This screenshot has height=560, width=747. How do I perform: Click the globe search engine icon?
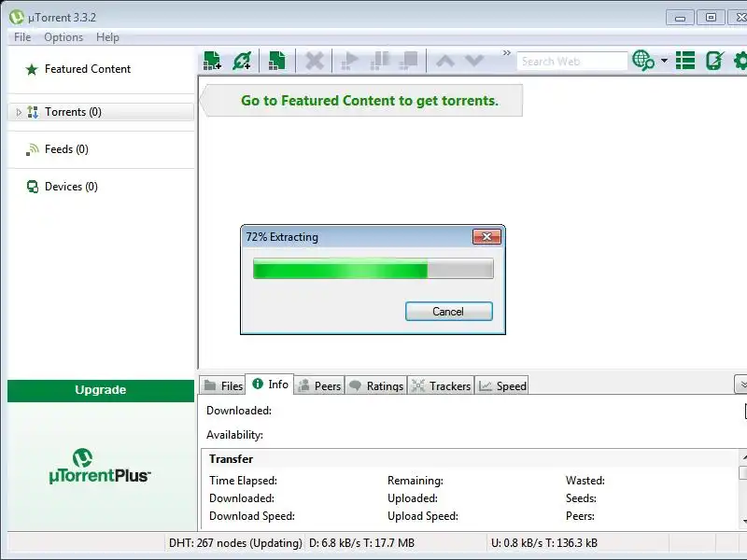[643, 61]
